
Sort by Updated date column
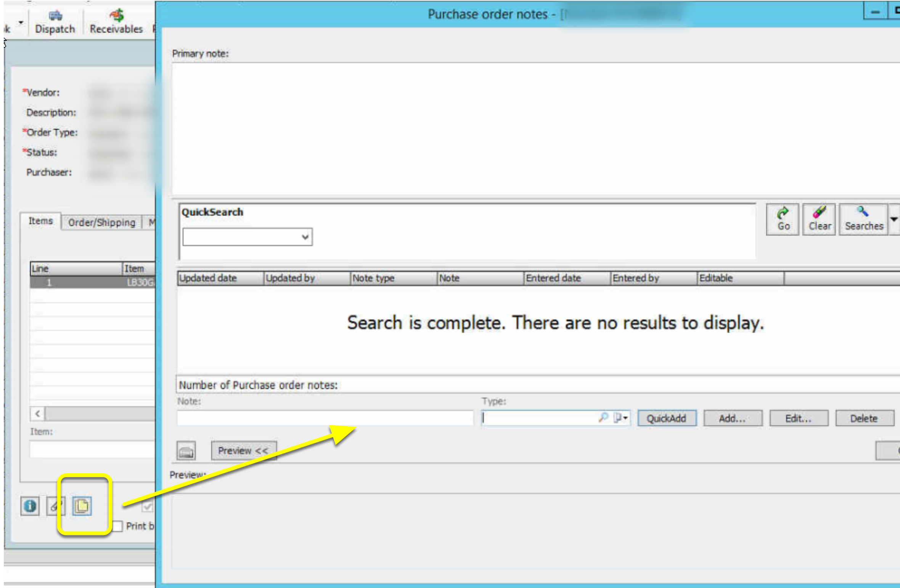[221, 278]
